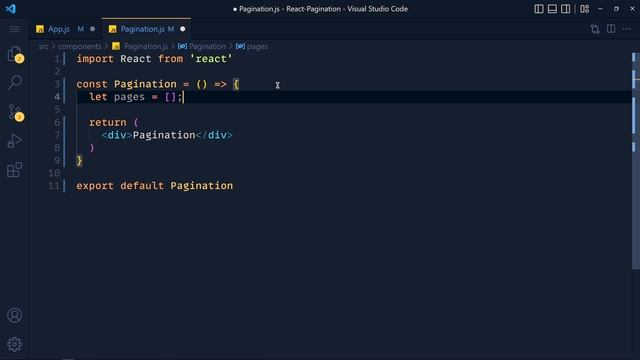Click 'const' keyword on line 3
The width and height of the screenshot is (640, 360).
[92, 84]
